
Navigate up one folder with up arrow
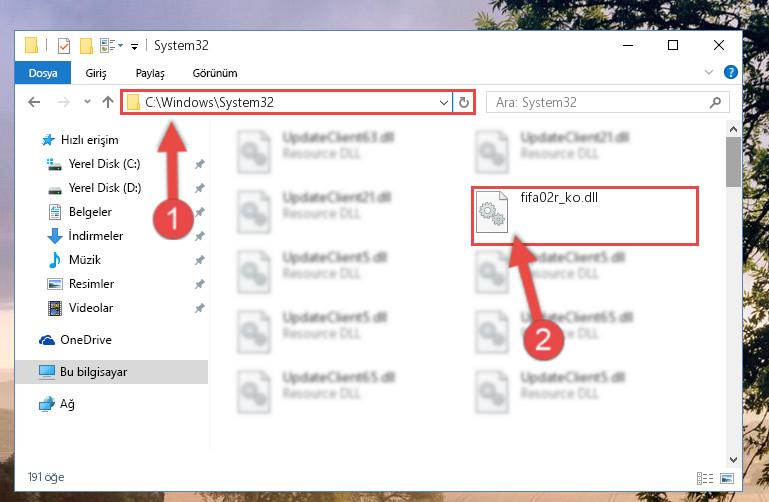point(108,102)
